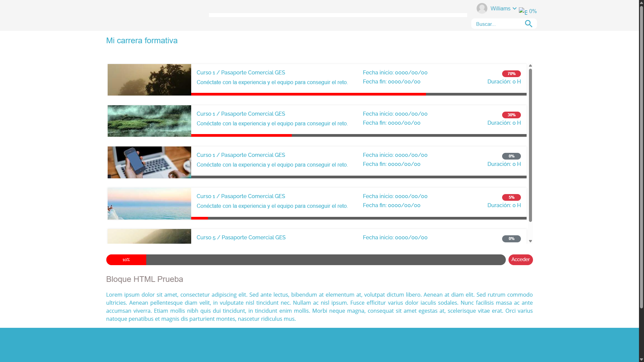Screen dimensions: 644x362
Task: Click the 5% progress badge
Action: (x=512, y=197)
